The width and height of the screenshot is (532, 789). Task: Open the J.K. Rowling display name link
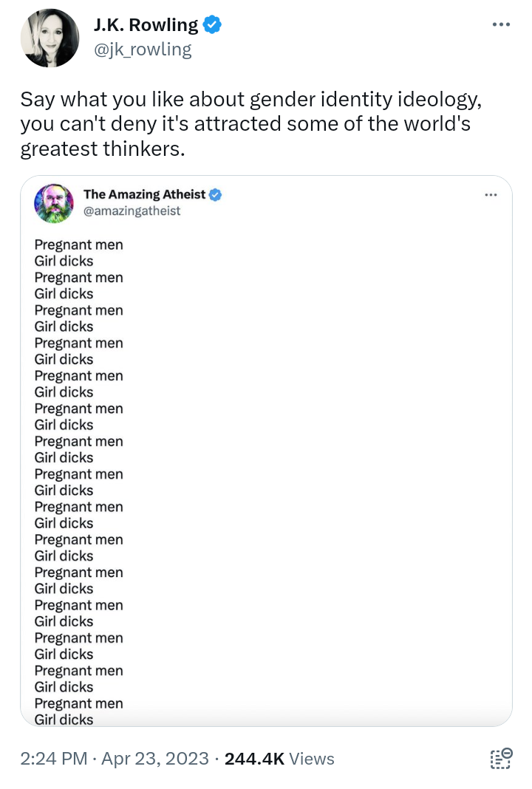[146, 26]
